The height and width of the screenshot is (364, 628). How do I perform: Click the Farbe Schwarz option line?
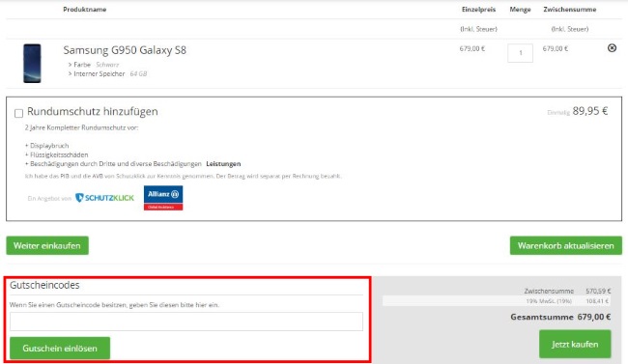point(94,65)
